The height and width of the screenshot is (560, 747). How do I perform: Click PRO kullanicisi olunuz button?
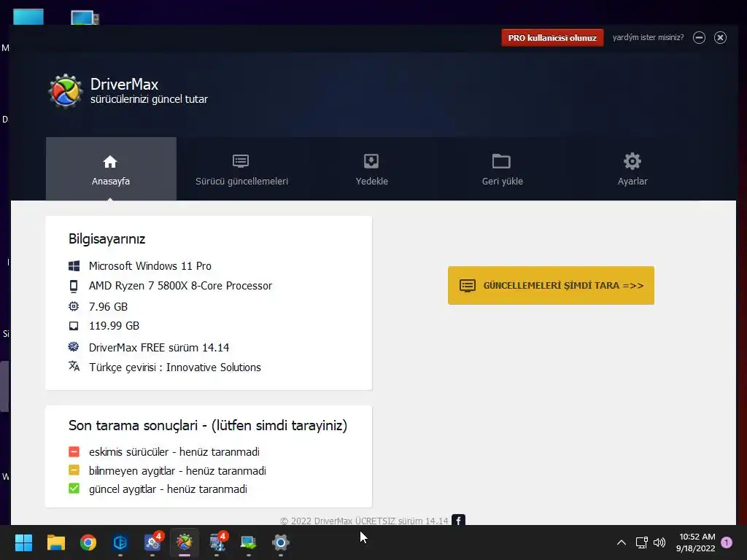pyautogui.click(x=552, y=38)
